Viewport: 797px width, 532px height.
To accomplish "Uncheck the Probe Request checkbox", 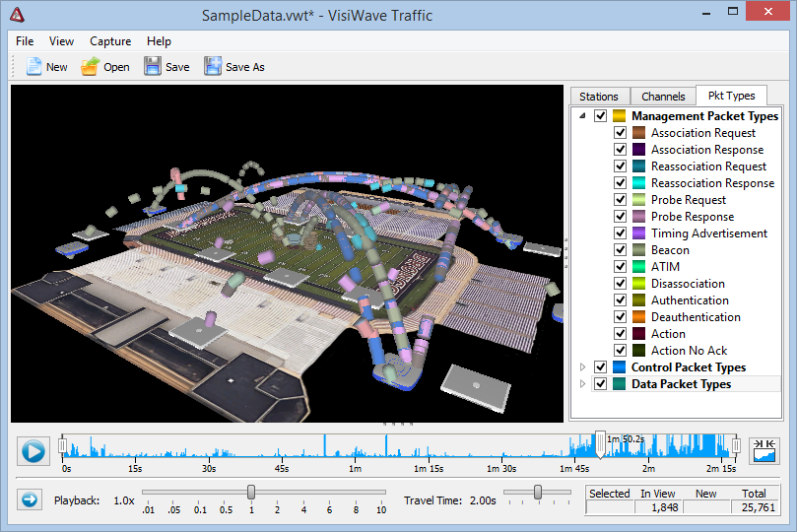I will coord(620,200).
